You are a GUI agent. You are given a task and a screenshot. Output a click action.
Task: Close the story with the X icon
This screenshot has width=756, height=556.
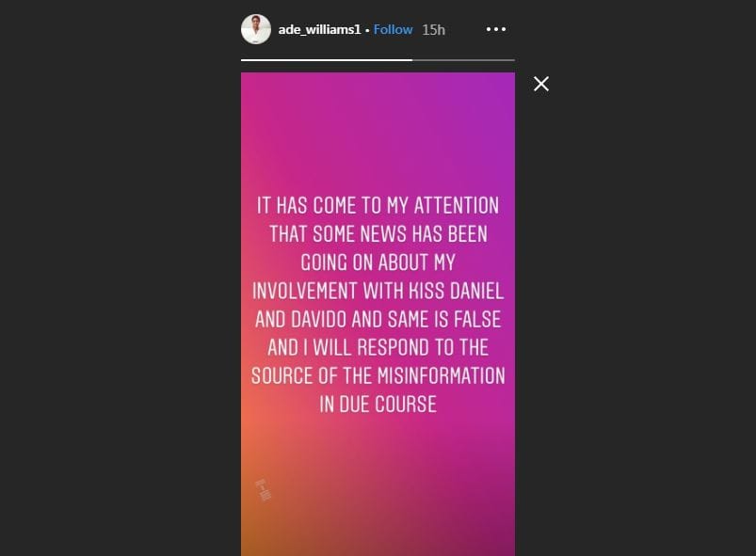click(541, 84)
